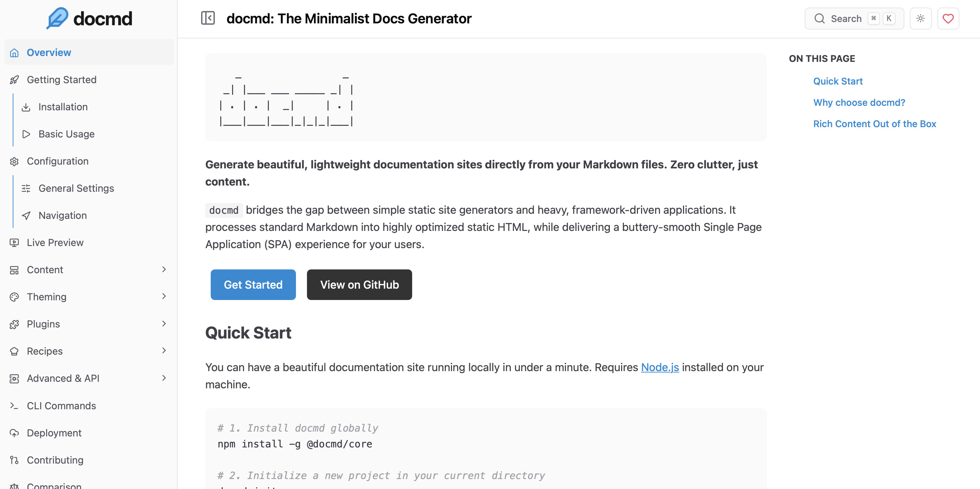This screenshot has width=980, height=489.
Task: Jump to Why choose docmd? section
Action: click(x=859, y=103)
